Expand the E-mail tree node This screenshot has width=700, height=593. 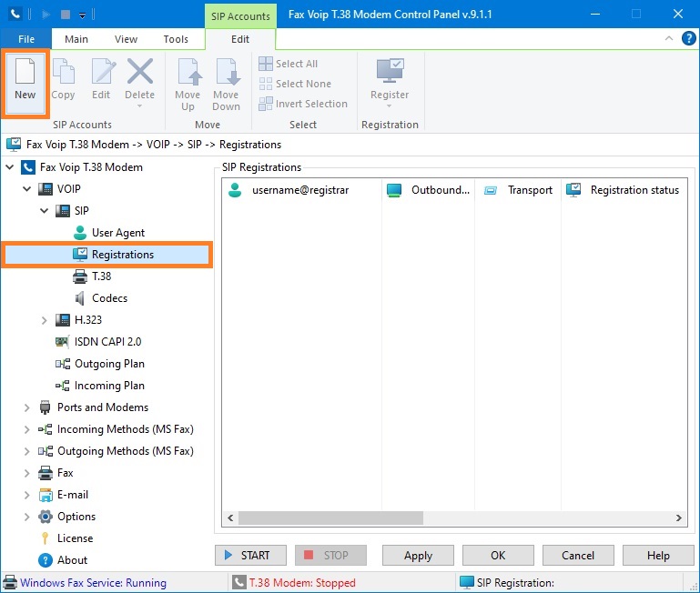pyautogui.click(x=26, y=495)
